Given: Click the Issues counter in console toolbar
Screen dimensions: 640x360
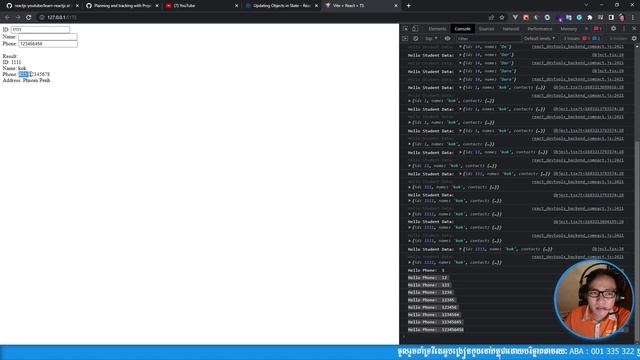Looking at the screenshot, I should pos(581,38).
